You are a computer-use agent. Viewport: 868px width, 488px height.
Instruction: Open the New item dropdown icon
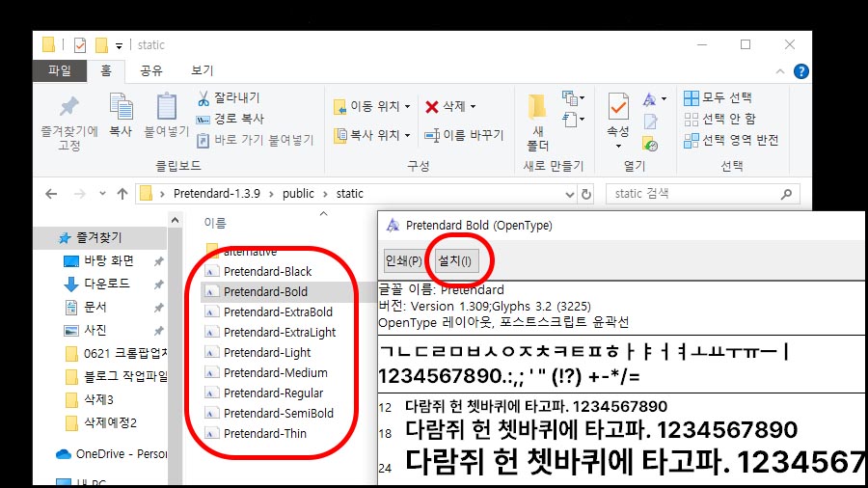pyautogui.click(x=573, y=98)
